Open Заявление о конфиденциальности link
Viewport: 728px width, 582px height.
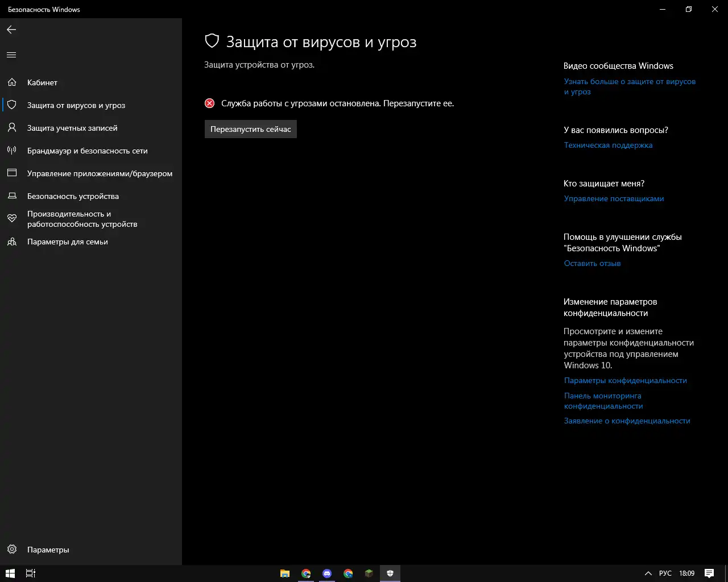[627, 421]
